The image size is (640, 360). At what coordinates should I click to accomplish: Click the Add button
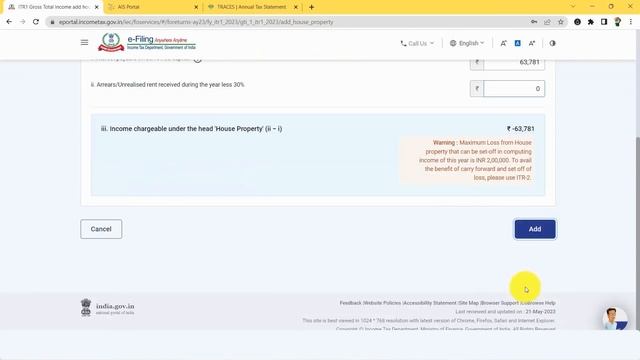coord(535,229)
